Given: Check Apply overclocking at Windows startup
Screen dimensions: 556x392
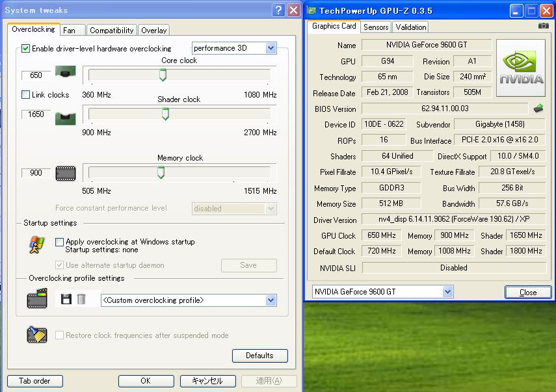Looking at the screenshot, I should pyautogui.click(x=60, y=242).
